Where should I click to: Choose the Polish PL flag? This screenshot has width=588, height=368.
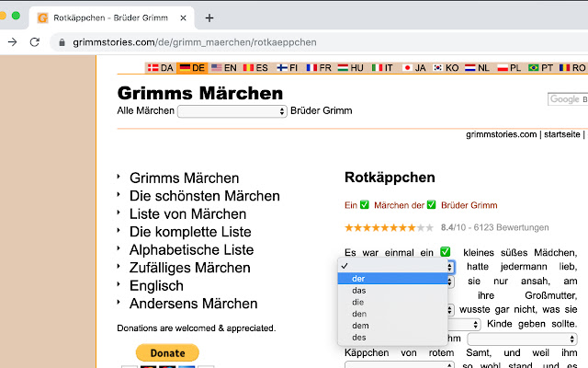point(509,68)
